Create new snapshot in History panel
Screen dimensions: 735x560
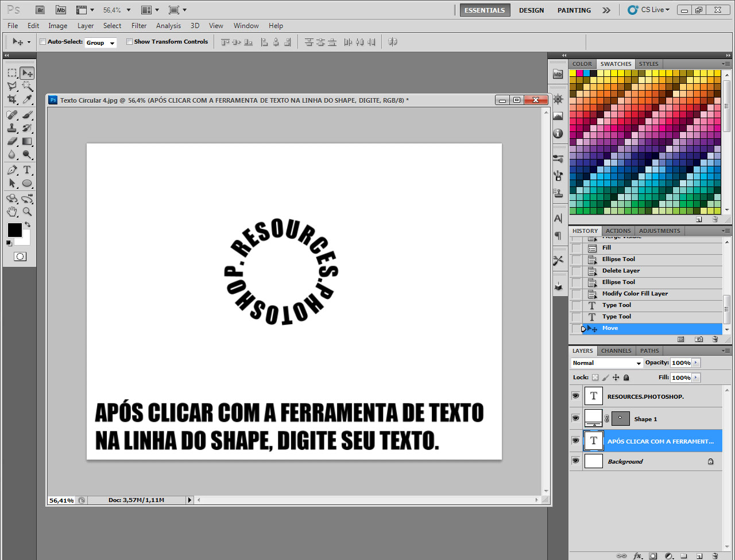[699, 340]
